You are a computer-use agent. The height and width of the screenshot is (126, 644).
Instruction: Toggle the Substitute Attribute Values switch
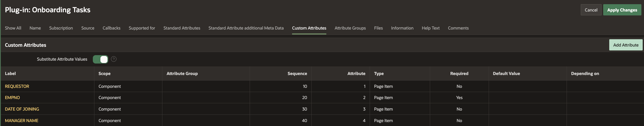pyautogui.click(x=101, y=59)
